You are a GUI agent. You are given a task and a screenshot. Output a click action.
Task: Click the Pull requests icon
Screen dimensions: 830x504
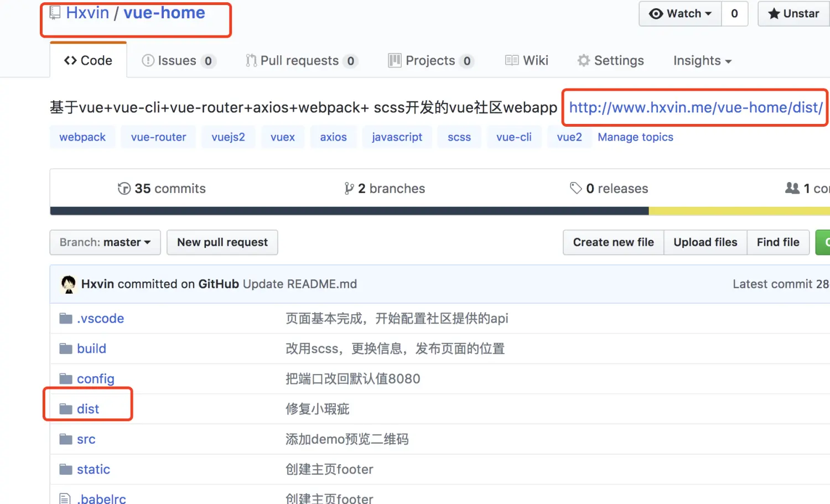click(251, 60)
